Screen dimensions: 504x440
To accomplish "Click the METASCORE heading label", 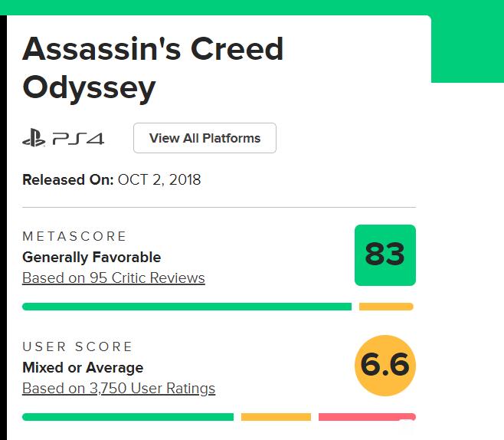I will point(74,236).
